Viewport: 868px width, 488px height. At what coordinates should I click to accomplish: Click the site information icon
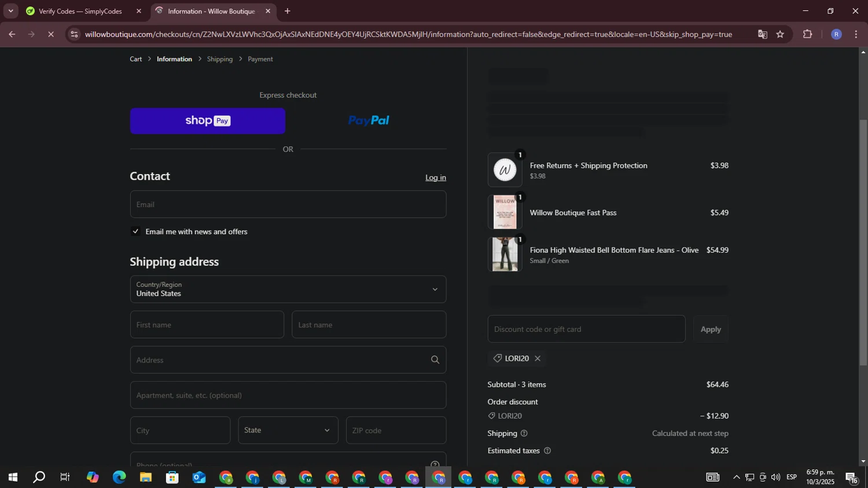click(73, 34)
